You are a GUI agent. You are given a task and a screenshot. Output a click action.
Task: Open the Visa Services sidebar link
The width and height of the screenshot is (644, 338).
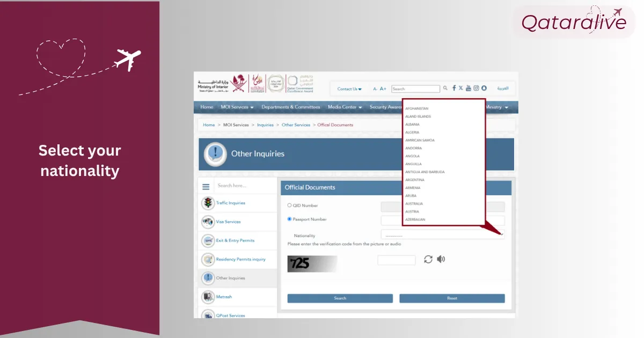click(x=229, y=222)
